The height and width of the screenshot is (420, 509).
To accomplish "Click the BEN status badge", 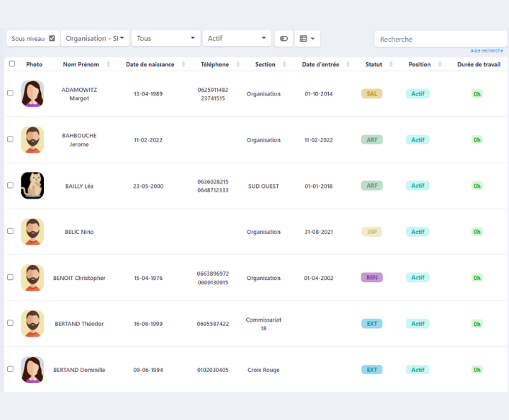I will click(372, 277).
